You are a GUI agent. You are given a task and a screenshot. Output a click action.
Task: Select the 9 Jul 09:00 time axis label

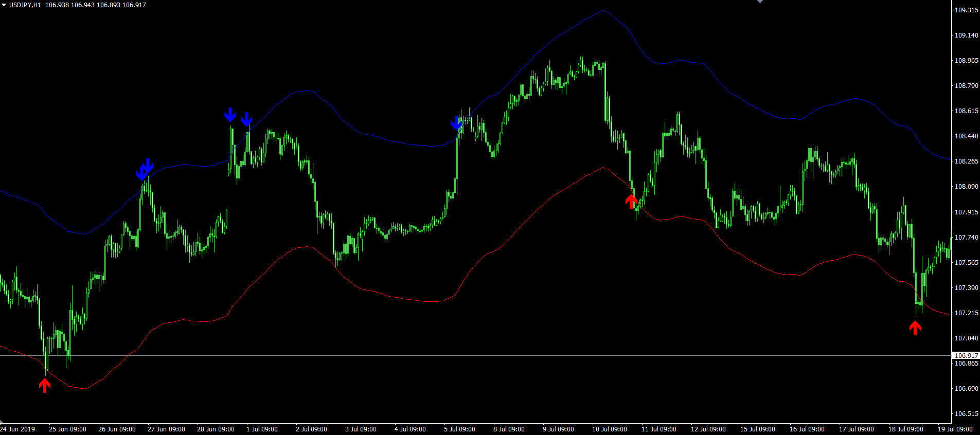pyautogui.click(x=558, y=429)
